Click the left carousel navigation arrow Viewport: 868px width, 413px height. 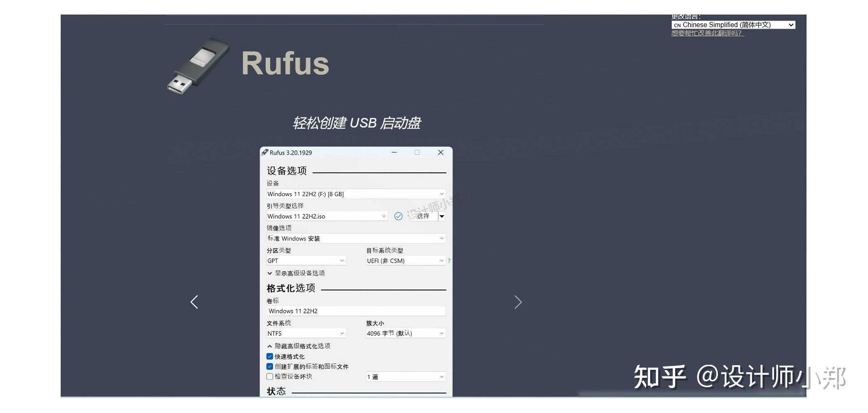point(194,302)
